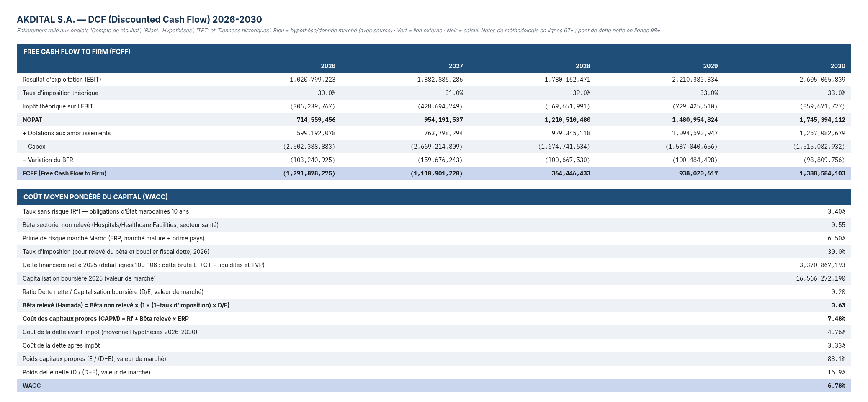Click Capitalisation boursière 2025 label
868x402 pixels.
pyautogui.click(x=89, y=278)
